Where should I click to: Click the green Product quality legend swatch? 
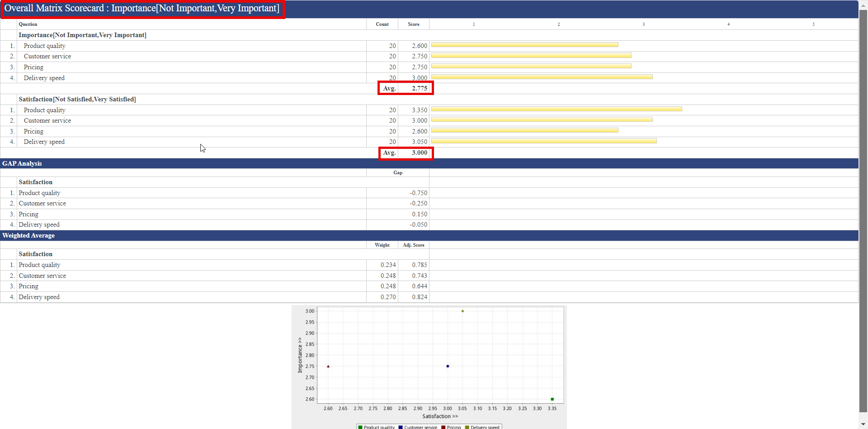[360, 427]
